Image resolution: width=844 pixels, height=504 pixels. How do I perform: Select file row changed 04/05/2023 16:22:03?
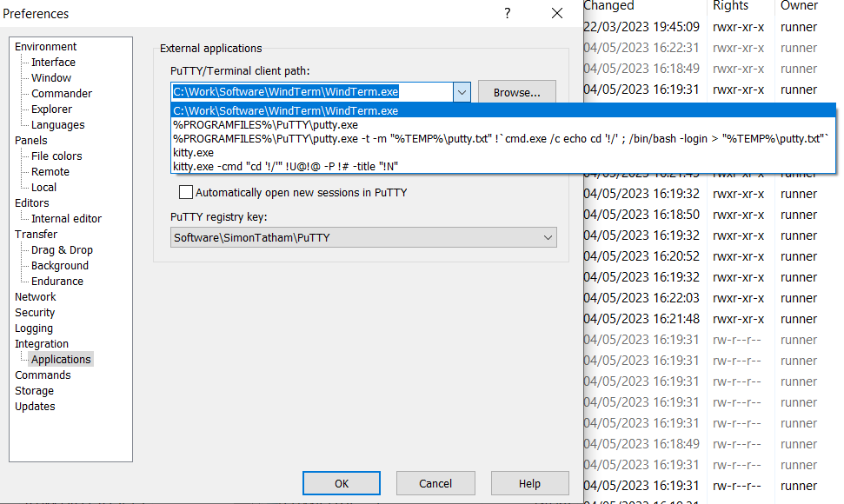714,298
